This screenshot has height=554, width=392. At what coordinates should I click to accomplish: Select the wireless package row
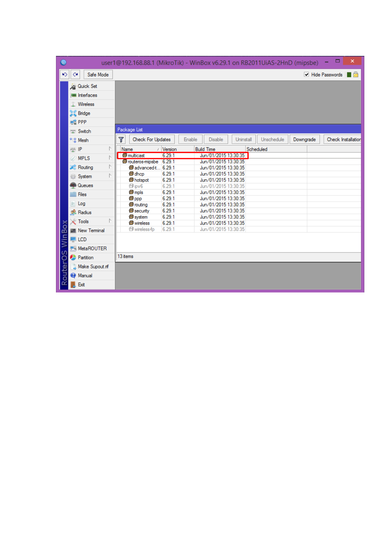(x=239, y=223)
